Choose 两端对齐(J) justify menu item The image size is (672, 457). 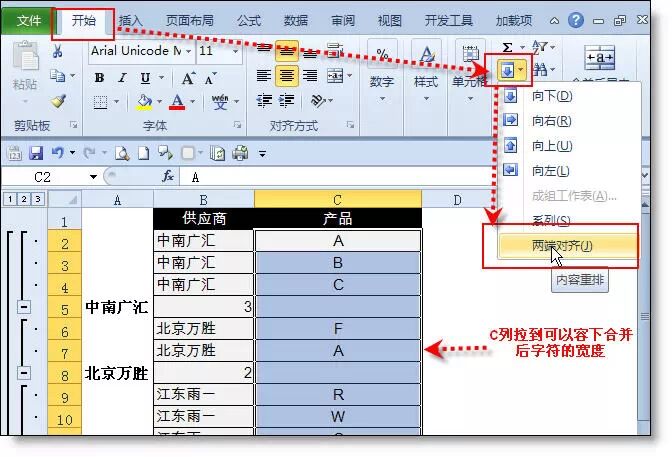tap(567, 246)
